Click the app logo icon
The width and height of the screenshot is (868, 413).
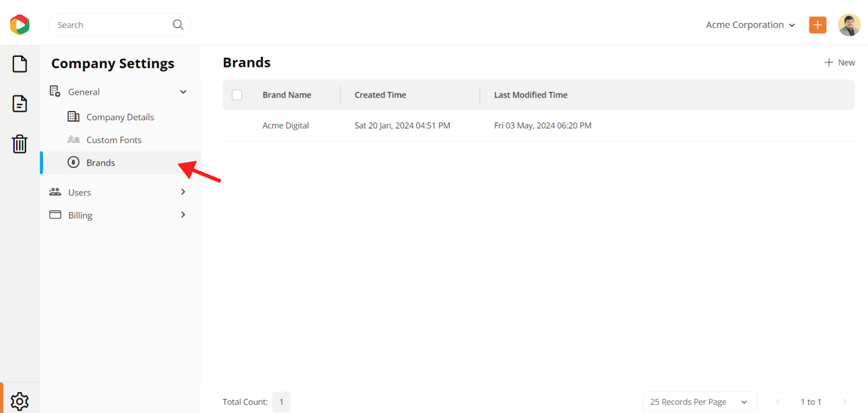(20, 25)
